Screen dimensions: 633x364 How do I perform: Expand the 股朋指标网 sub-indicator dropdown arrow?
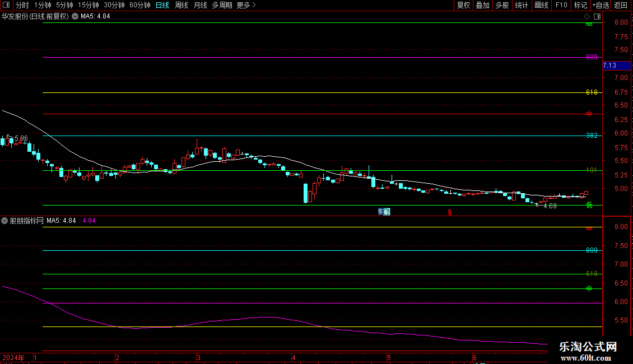(x=4, y=221)
